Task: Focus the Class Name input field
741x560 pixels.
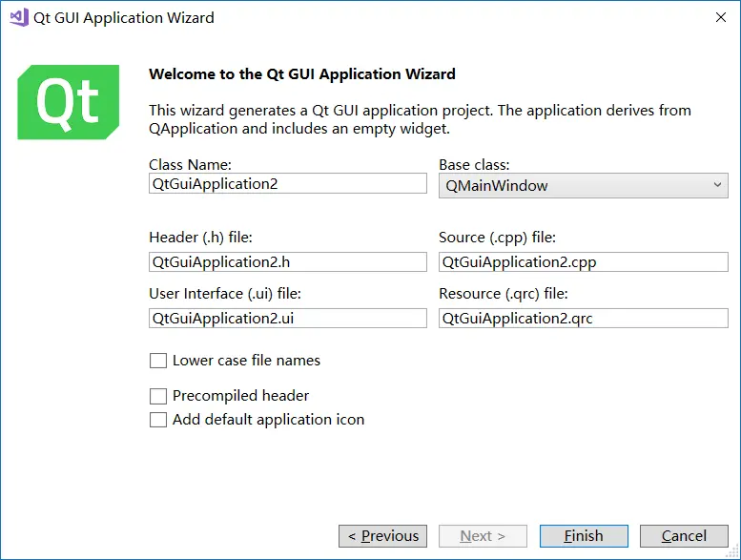Action: pyautogui.click(x=287, y=183)
